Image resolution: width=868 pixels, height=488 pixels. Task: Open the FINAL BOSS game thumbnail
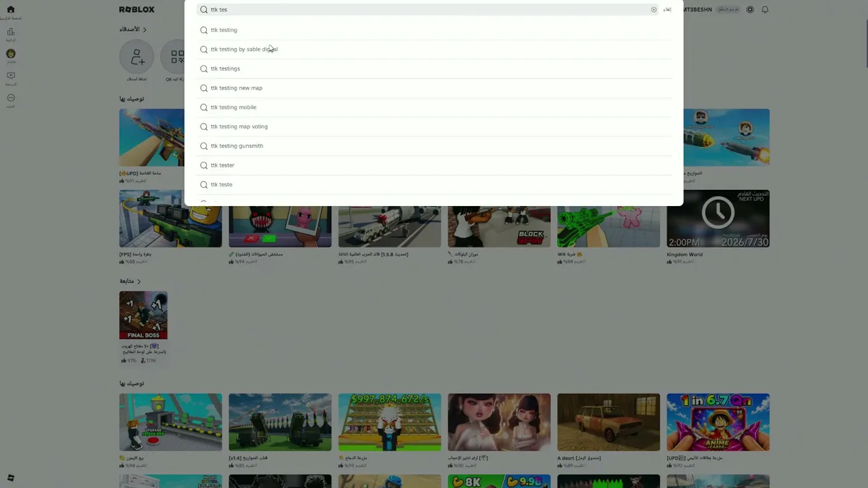pyautogui.click(x=143, y=315)
